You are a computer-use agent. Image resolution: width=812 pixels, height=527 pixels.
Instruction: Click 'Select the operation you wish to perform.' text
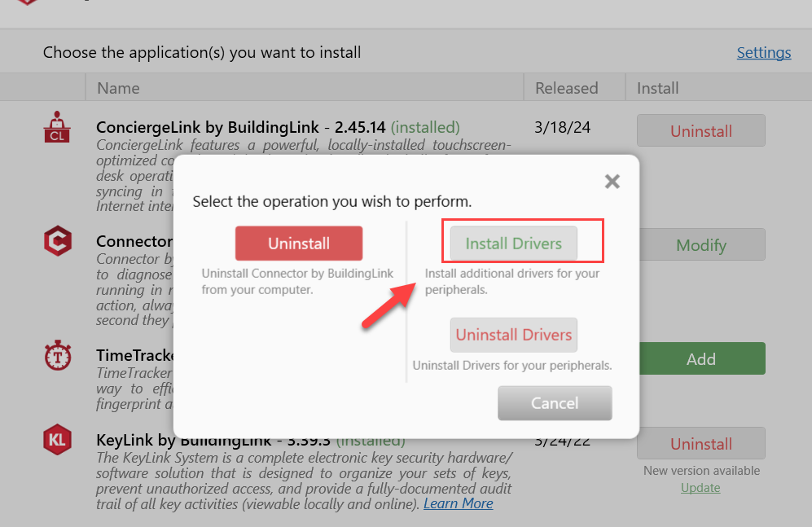(332, 201)
